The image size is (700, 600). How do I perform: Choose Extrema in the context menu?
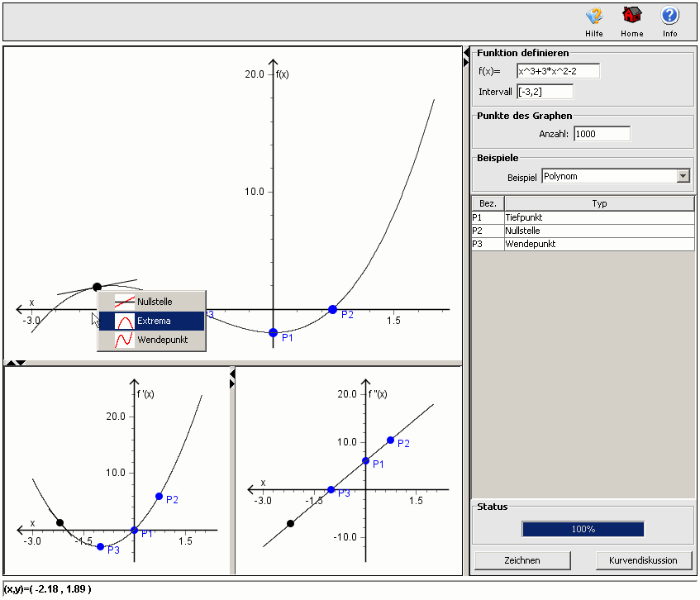[152, 321]
